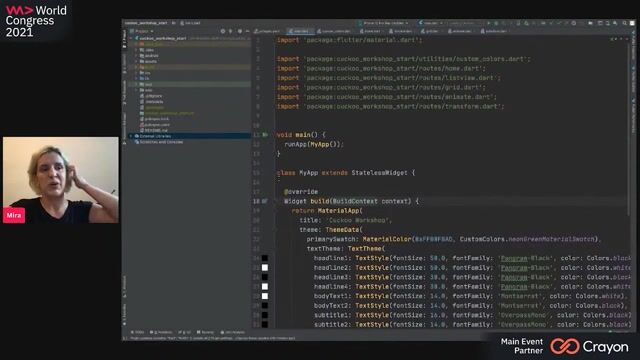
Task: Click the run gutter icon beside void main()
Action: point(265,134)
